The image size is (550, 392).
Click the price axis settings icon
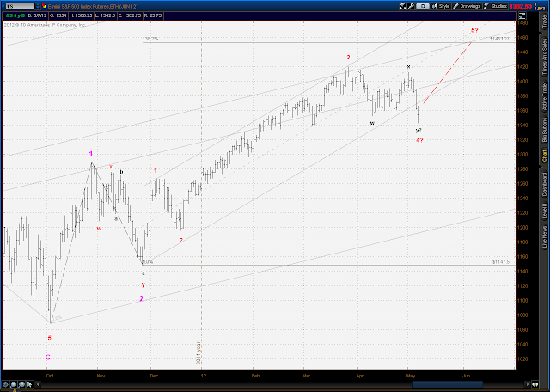(x=522, y=15)
